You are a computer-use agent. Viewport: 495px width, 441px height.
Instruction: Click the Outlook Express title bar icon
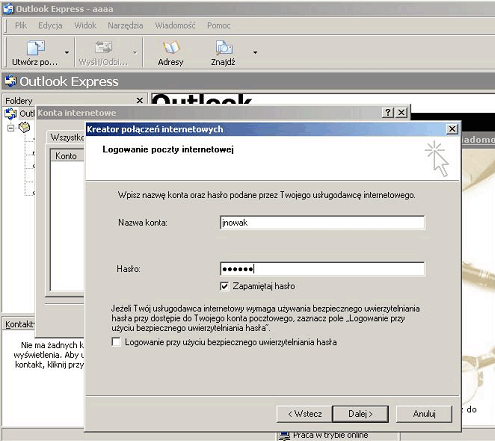coord(8,8)
